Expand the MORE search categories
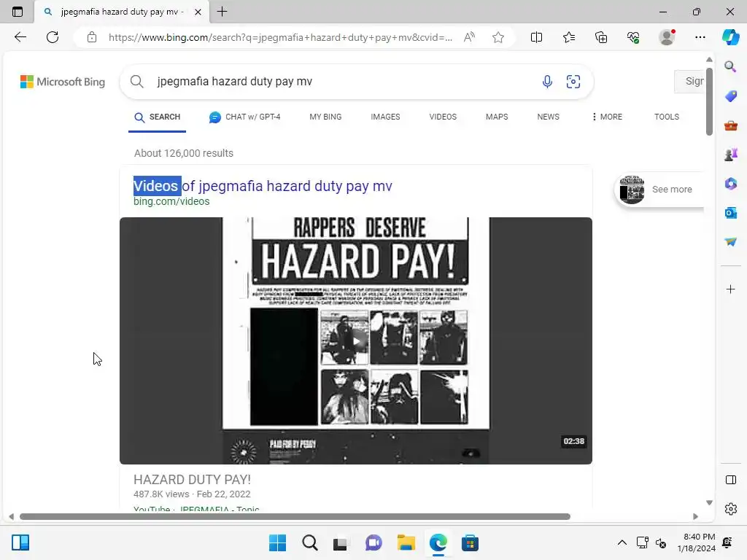747x560 pixels. pyautogui.click(x=607, y=117)
